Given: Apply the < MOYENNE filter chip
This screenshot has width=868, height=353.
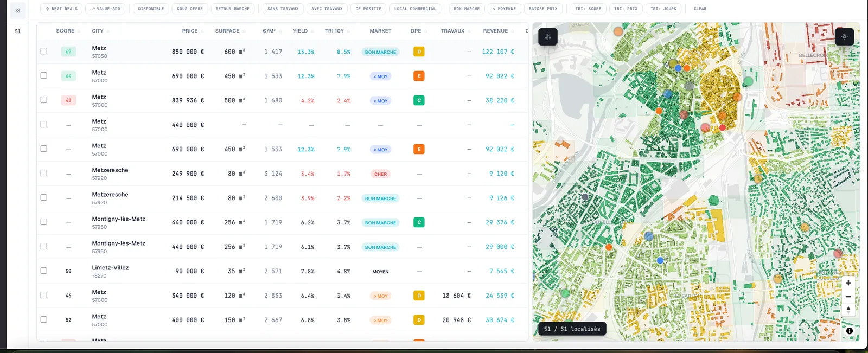Looking at the screenshot, I should tap(504, 9).
